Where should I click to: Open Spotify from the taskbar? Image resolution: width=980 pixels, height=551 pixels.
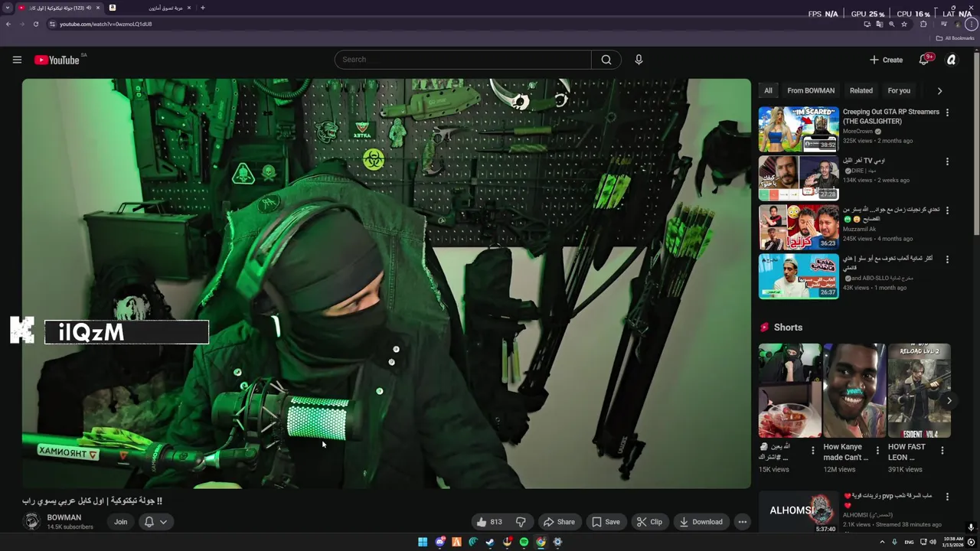click(524, 542)
